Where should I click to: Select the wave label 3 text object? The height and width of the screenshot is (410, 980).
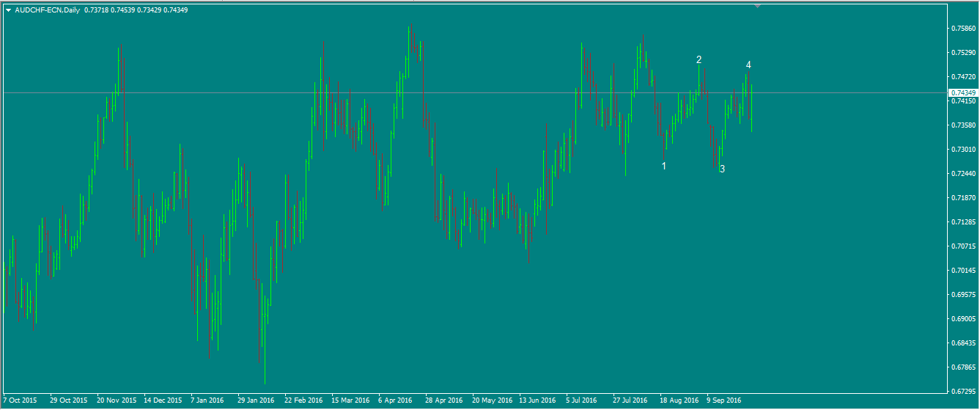tap(723, 169)
